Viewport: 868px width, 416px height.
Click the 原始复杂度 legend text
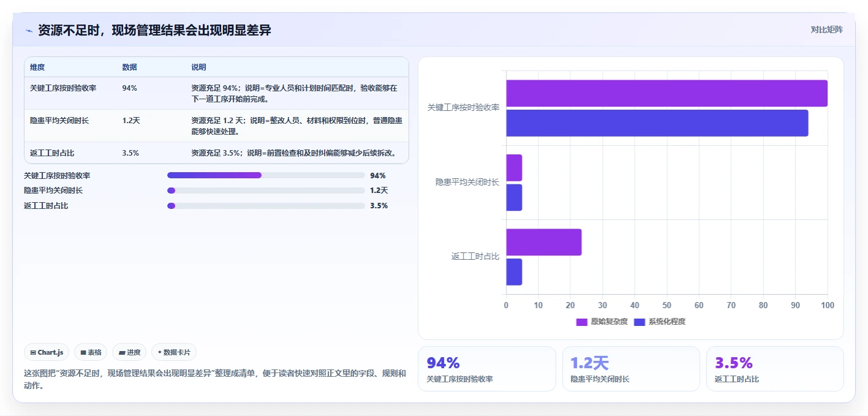[609, 322]
